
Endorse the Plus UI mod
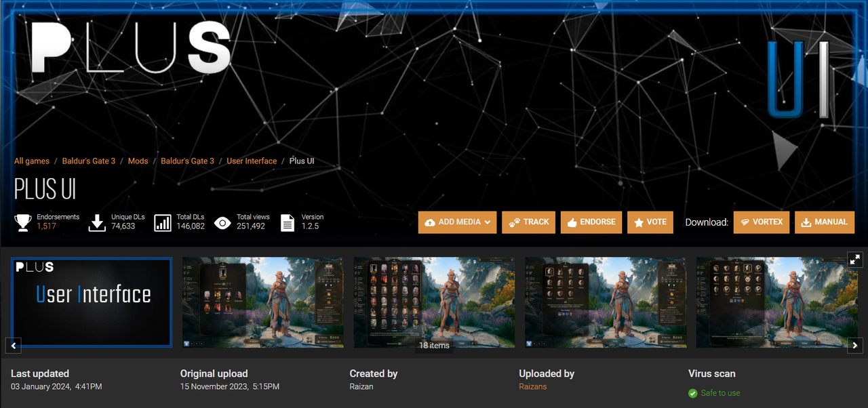tap(591, 222)
